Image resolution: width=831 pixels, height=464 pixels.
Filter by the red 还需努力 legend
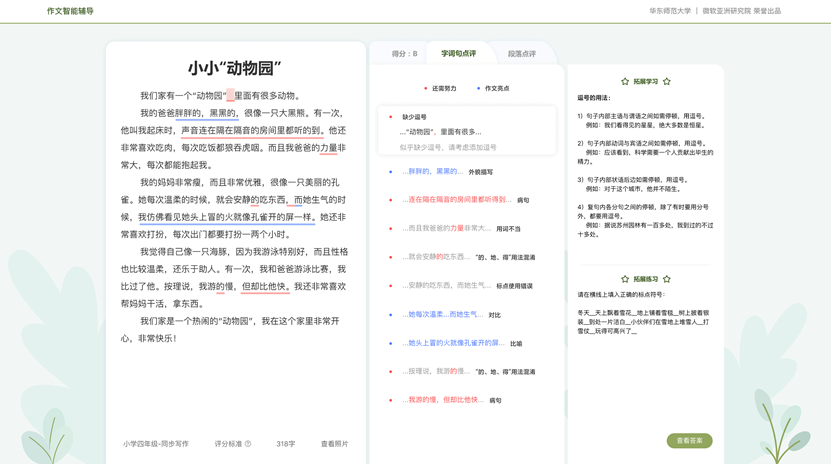click(440, 89)
